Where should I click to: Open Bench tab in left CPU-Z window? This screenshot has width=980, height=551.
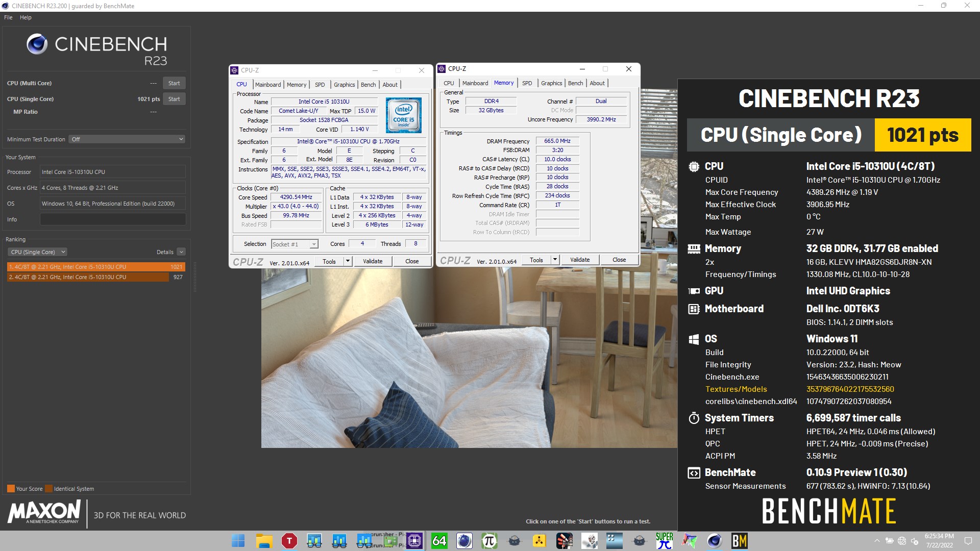tap(369, 85)
